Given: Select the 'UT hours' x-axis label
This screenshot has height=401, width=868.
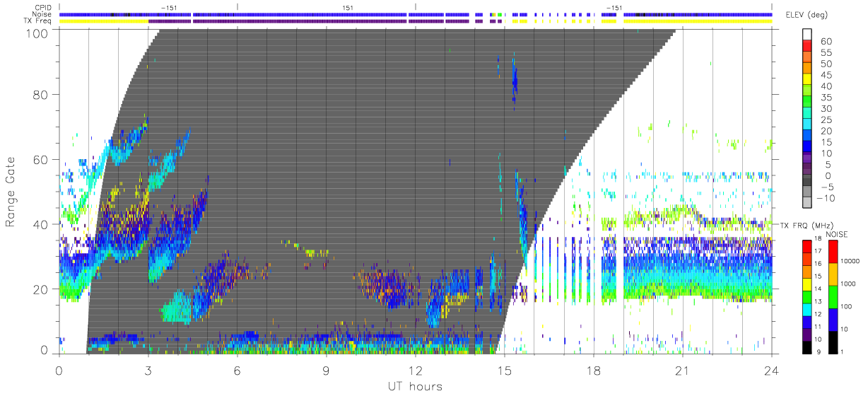Looking at the screenshot, I should pos(414,386).
